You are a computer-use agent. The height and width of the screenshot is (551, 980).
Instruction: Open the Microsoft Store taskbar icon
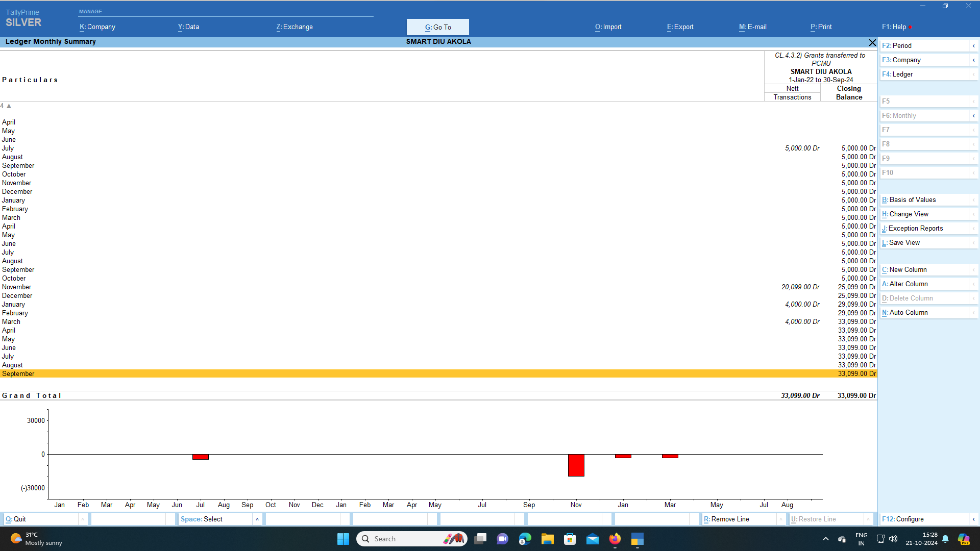[x=570, y=539]
